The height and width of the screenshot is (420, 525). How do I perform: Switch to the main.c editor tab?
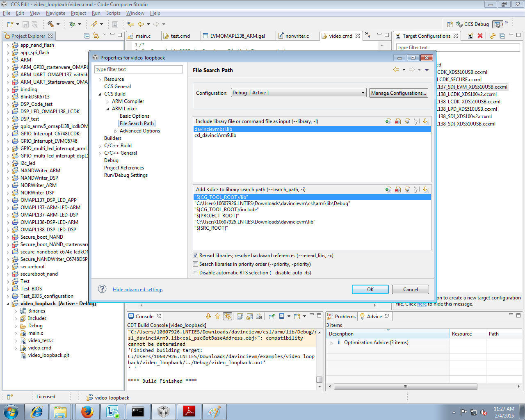pyautogui.click(x=143, y=36)
